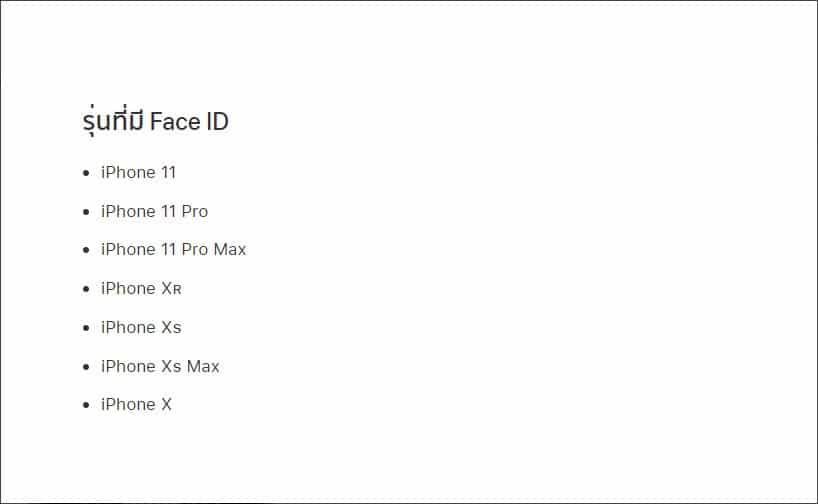Click the bullet point beside "iPhone XR"
The width and height of the screenshot is (818, 504).
pyautogui.click(x=86, y=289)
